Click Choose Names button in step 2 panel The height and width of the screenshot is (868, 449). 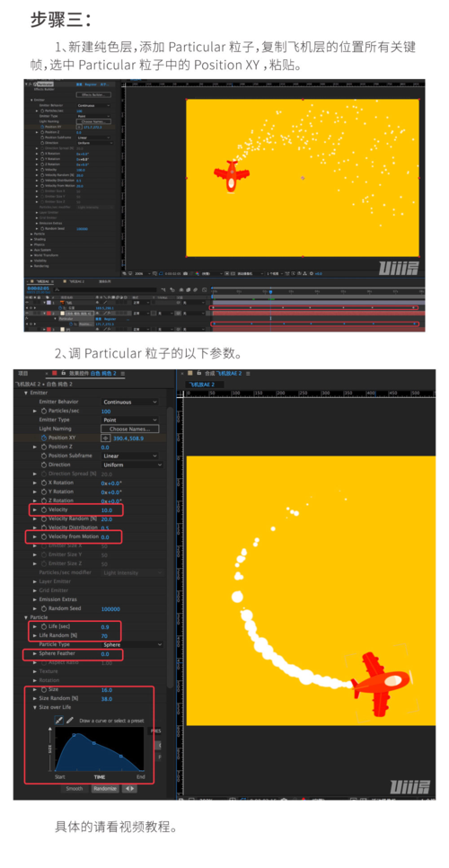(x=130, y=429)
